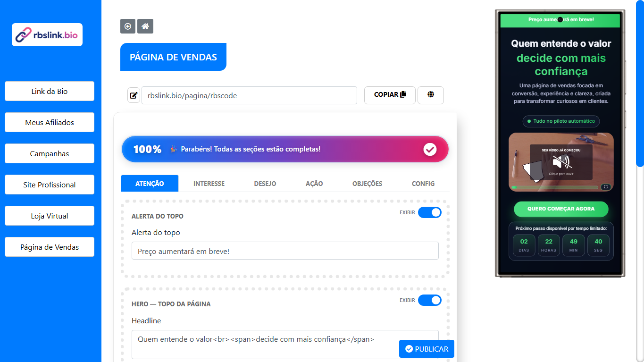644x362 pixels.
Task: Switch to the INTERESSE tab
Action: [209, 184]
